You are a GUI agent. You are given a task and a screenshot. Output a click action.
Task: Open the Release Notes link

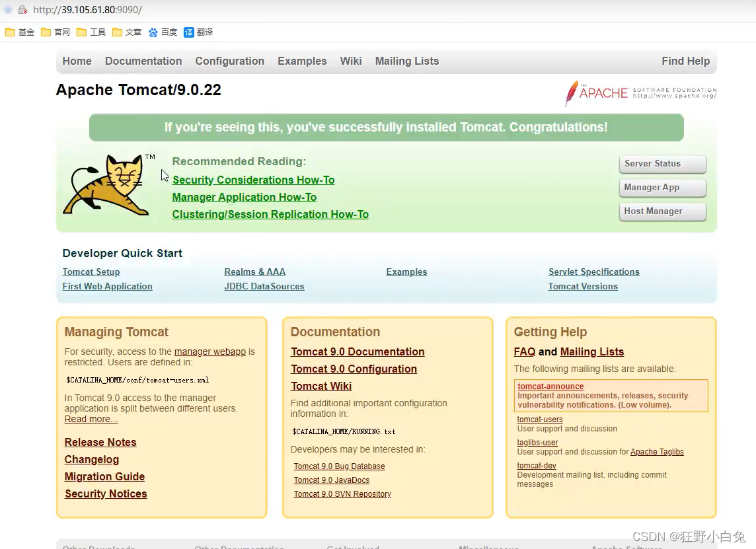click(x=100, y=443)
